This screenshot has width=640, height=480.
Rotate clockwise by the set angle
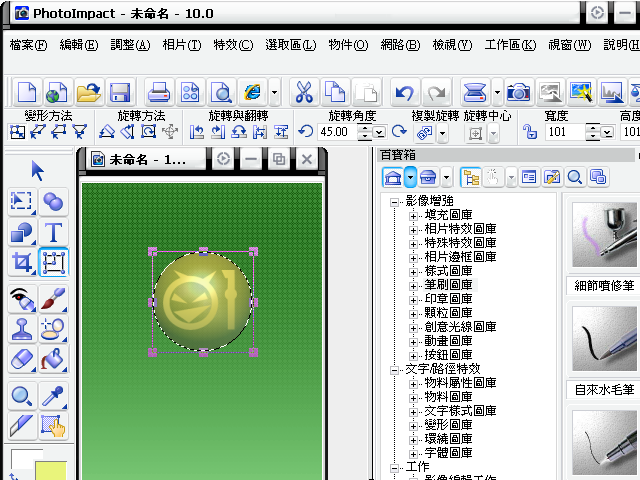point(399,131)
